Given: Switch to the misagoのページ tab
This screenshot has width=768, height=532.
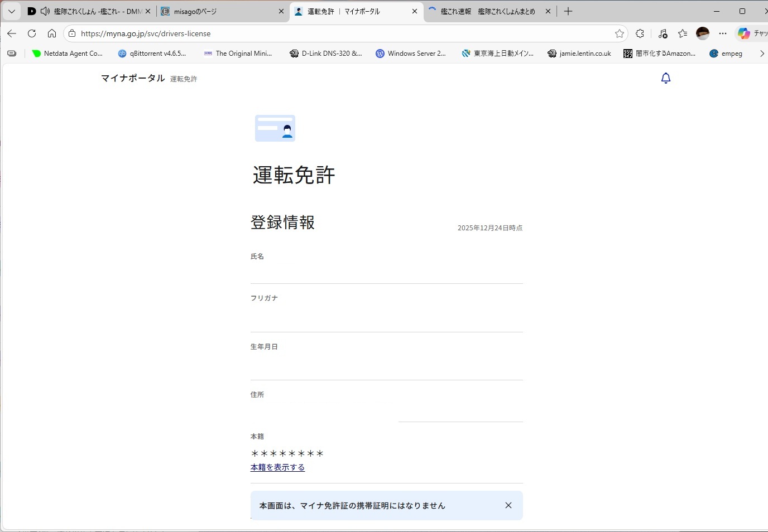Looking at the screenshot, I should coord(218,11).
